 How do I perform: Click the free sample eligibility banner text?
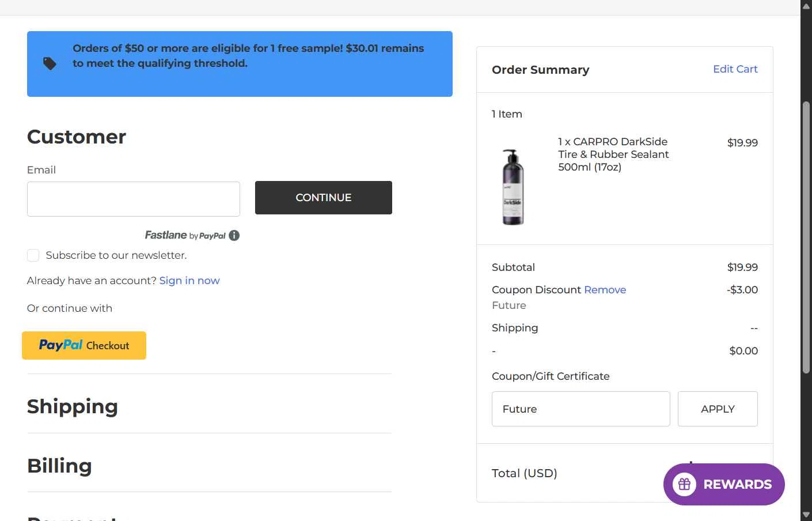[248, 56]
